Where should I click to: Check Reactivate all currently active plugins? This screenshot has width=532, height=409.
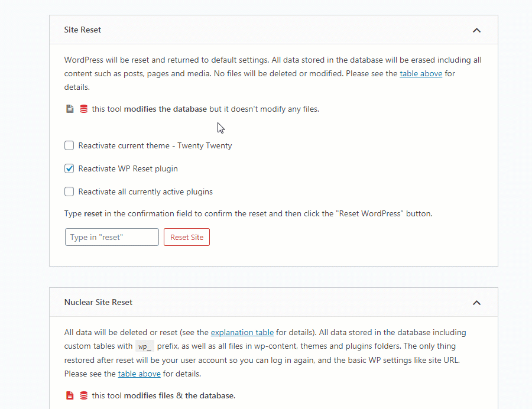click(x=69, y=191)
